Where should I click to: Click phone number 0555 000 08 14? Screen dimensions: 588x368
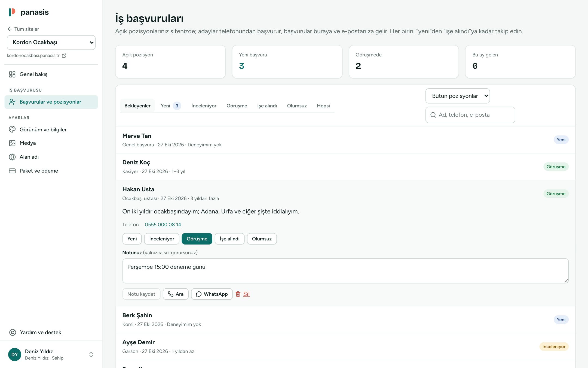click(163, 225)
